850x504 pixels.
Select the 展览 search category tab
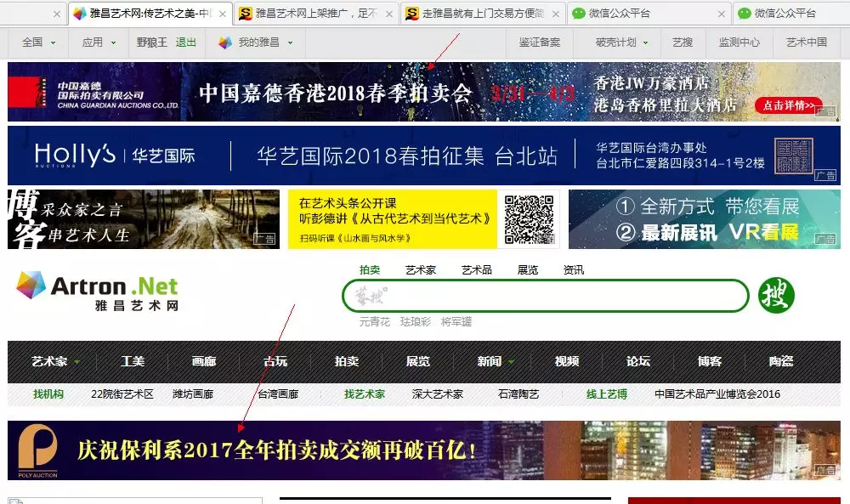coord(528,270)
